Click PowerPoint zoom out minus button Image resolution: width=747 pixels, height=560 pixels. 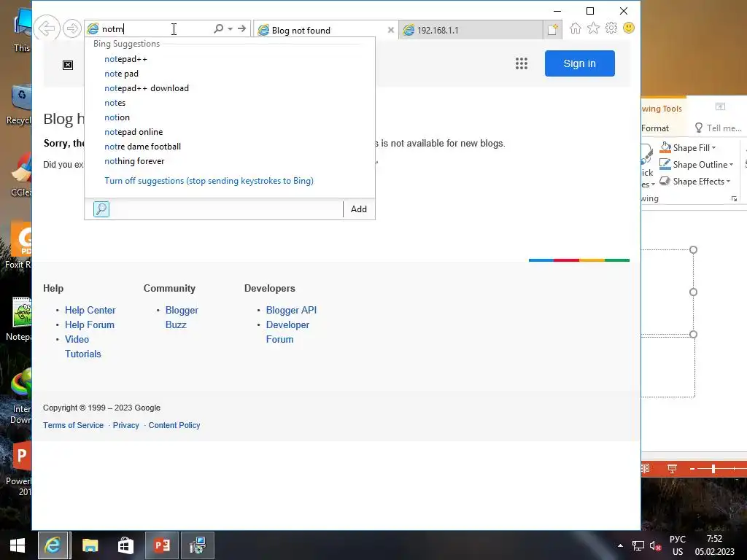tap(692, 469)
